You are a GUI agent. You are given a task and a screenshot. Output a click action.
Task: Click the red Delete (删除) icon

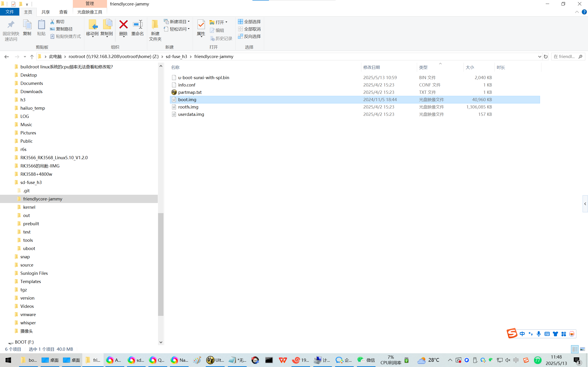123,25
